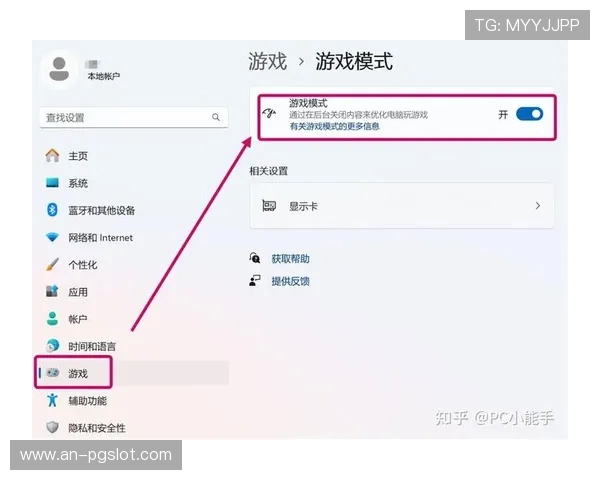
Task: Click the 应用 apps icon
Action: [x=52, y=291]
